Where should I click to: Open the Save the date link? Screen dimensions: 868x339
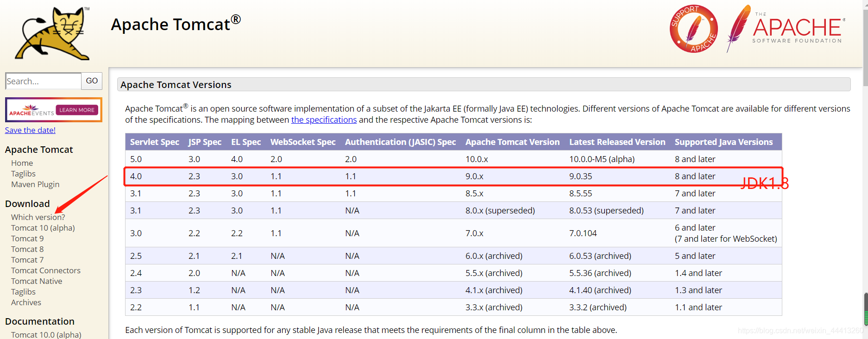coord(30,130)
